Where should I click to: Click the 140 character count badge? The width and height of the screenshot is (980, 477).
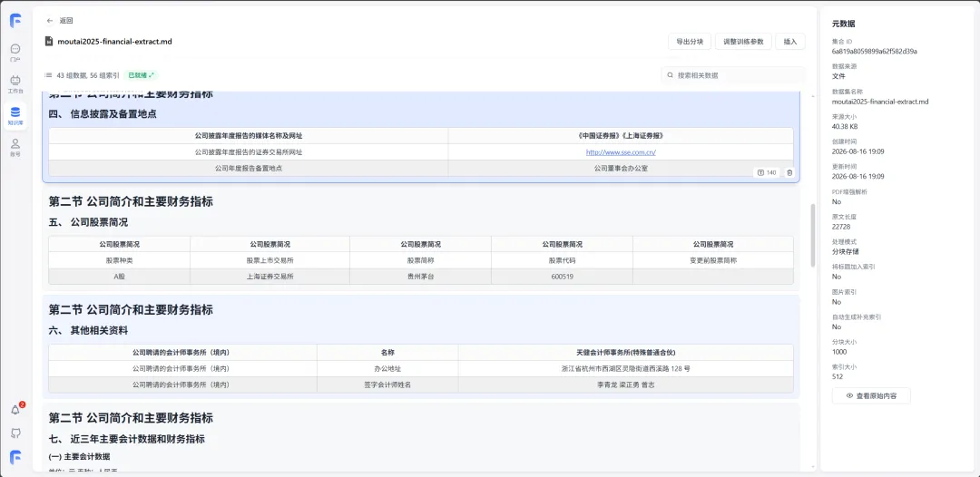click(x=766, y=173)
